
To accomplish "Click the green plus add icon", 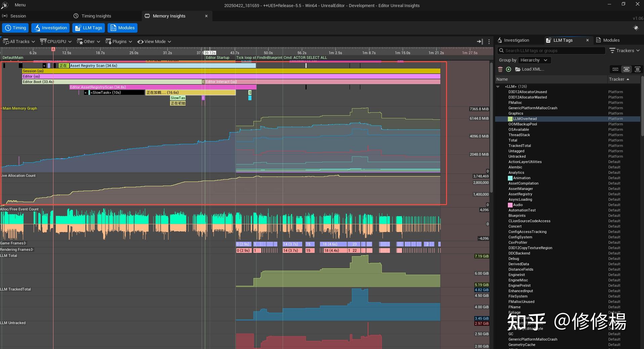I will [509, 69].
